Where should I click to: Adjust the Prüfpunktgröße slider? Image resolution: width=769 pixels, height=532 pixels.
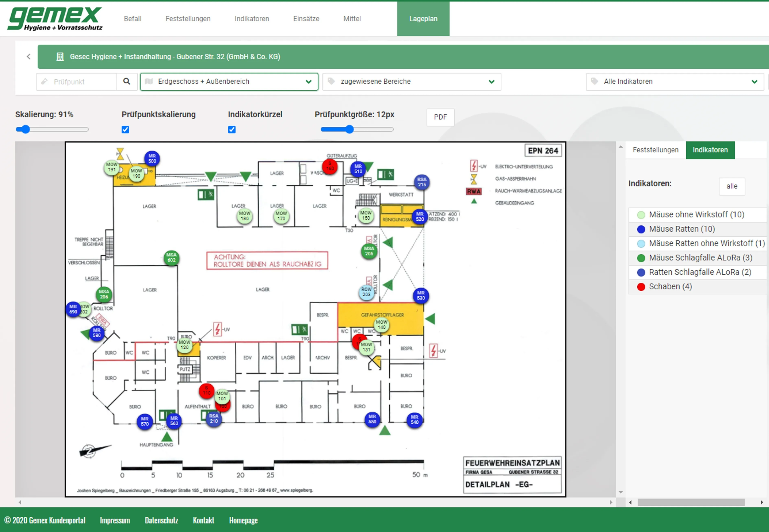pyautogui.click(x=357, y=129)
